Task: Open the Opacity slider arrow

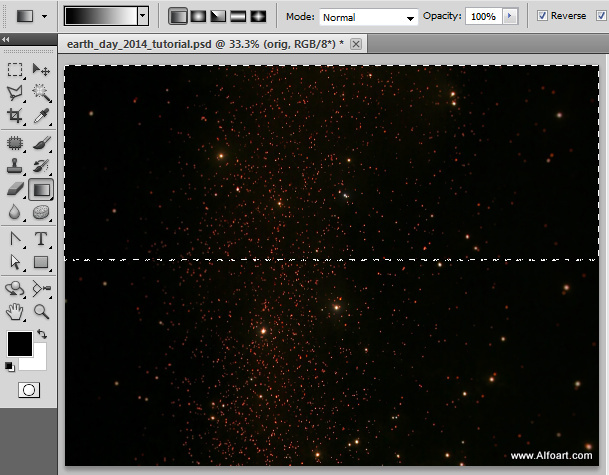Action: [510, 16]
